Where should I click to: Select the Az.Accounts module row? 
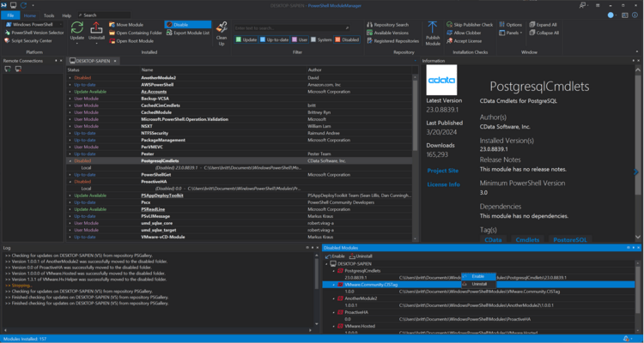pos(239,92)
